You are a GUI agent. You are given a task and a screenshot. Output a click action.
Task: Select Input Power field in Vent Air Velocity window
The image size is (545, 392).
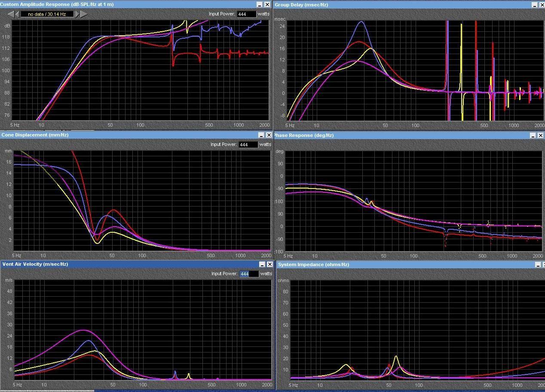249,274
